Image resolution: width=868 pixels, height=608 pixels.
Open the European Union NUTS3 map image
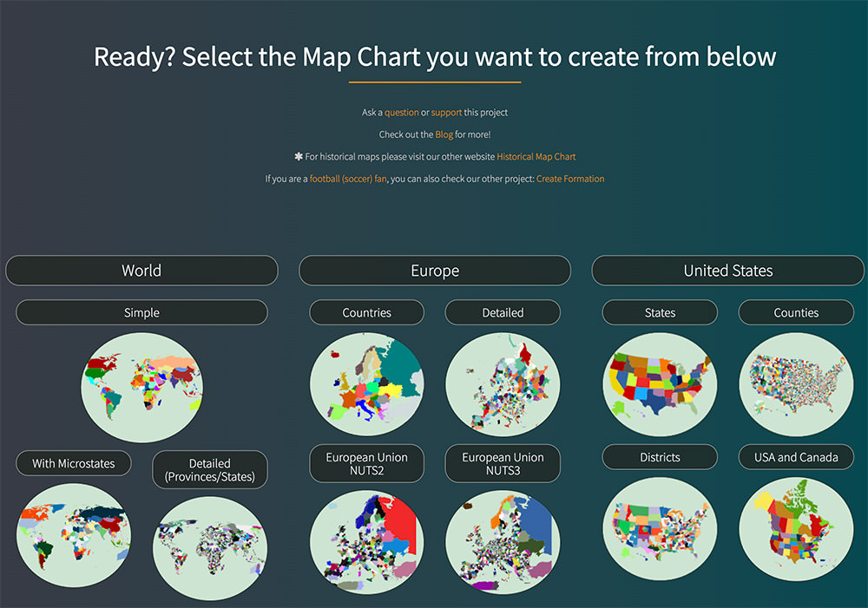tap(503, 542)
